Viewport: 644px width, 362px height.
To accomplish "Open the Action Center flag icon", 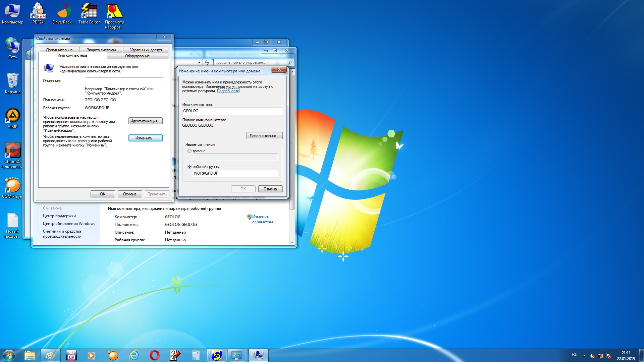I will coord(608,356).
